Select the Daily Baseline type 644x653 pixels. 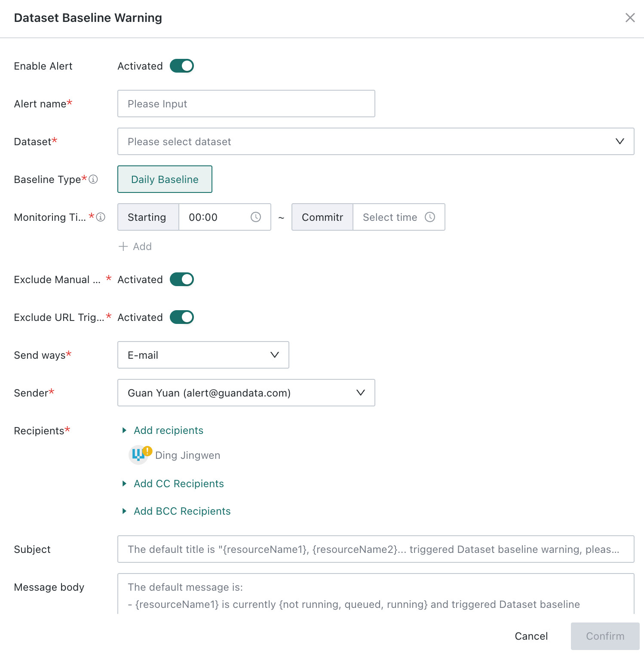point(165,179)
